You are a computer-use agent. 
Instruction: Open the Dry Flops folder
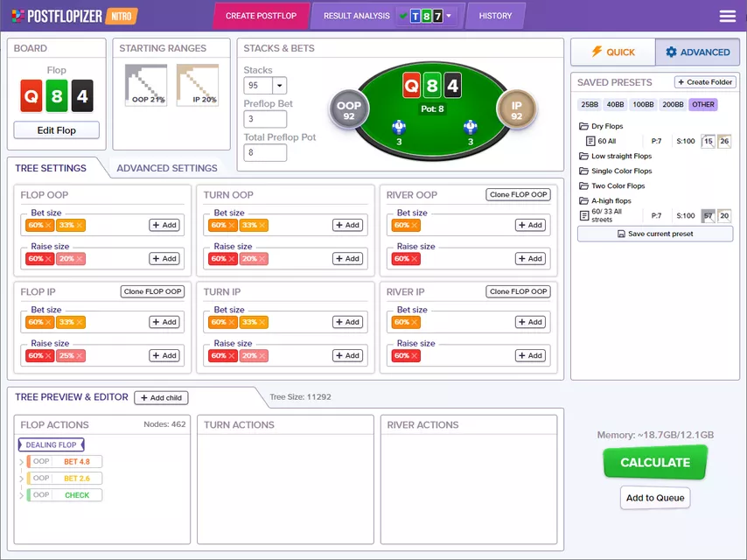(x=607, y=126)
